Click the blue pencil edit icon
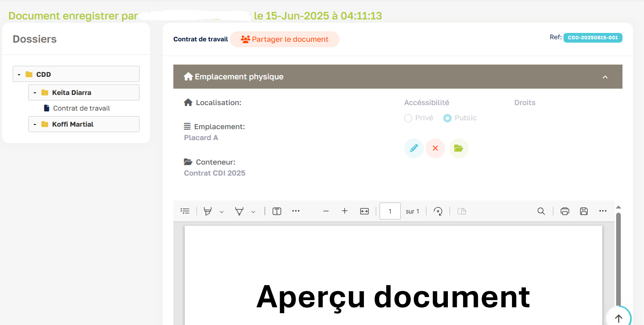 (414, 149)
